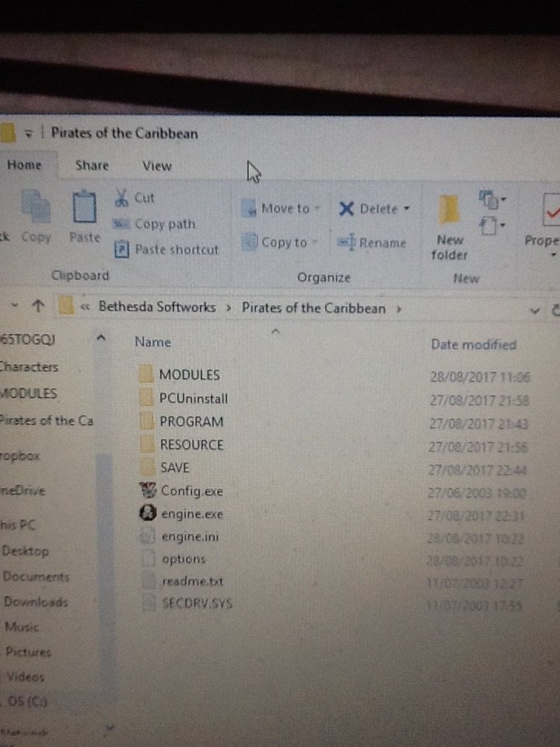Click the Copy icon in Clipboard group
Viewport: 560px width, 747px height.
coord(37,207)
